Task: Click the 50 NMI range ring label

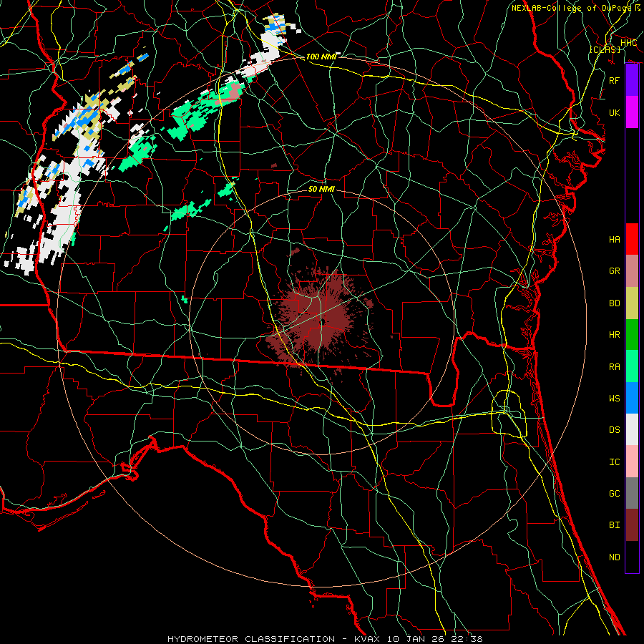Action: [321, 189]
